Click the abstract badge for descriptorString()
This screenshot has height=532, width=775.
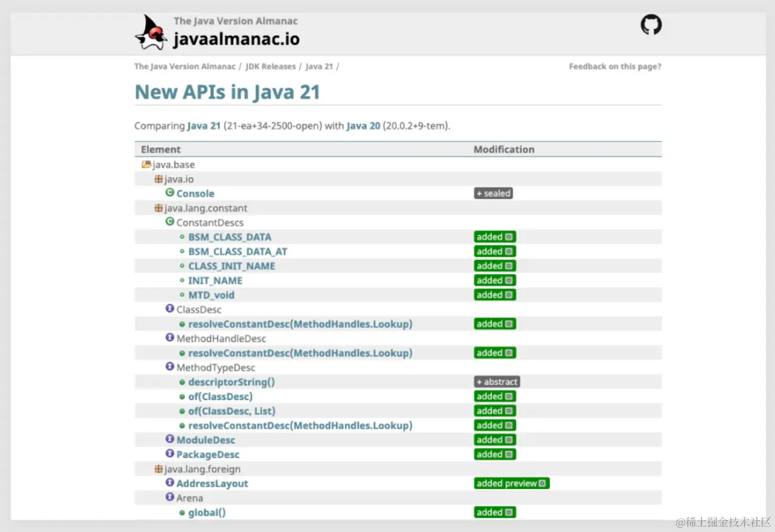497,382
